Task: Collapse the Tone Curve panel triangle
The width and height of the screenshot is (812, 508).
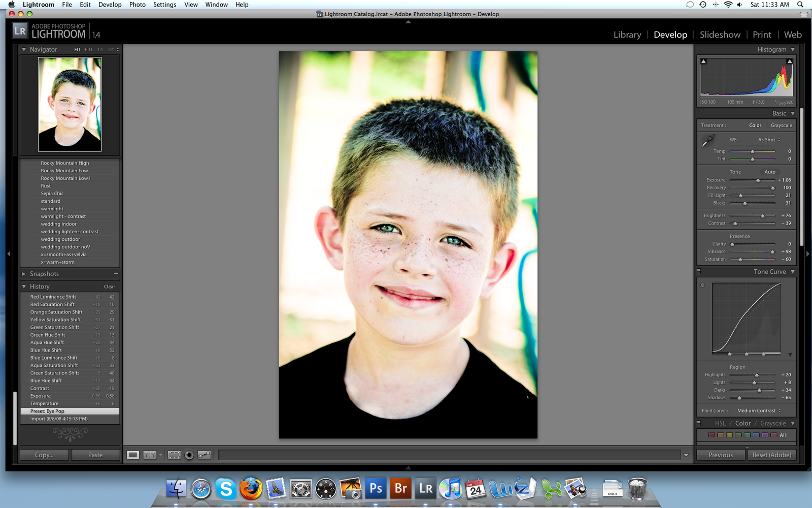Action: point(793,272)
